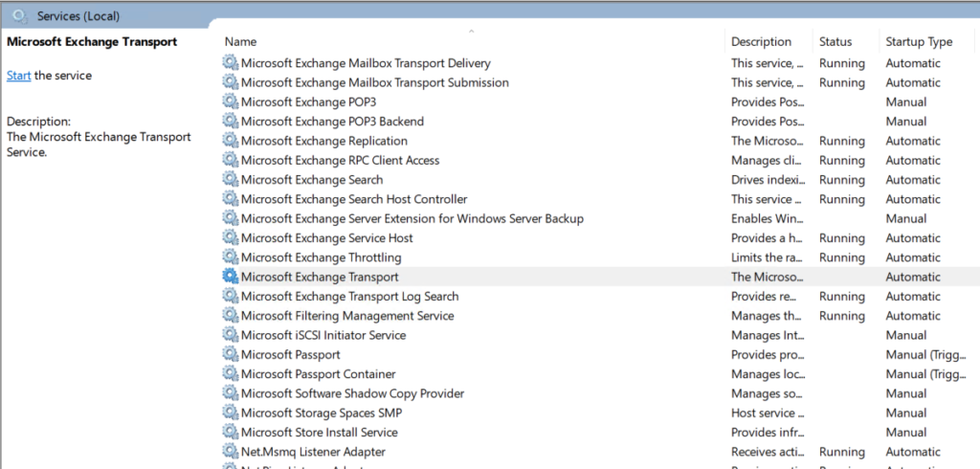Click gear icon of Windows Server Backup extension

coord(230,217)
